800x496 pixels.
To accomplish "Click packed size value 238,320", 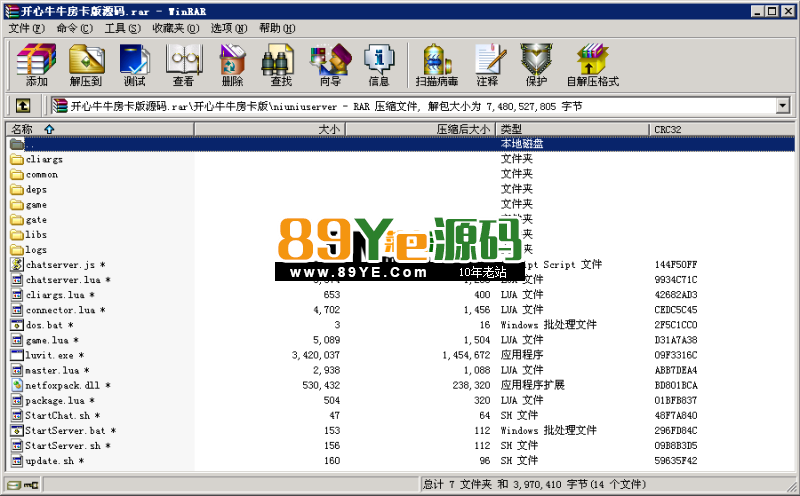I will pos(471,385).
